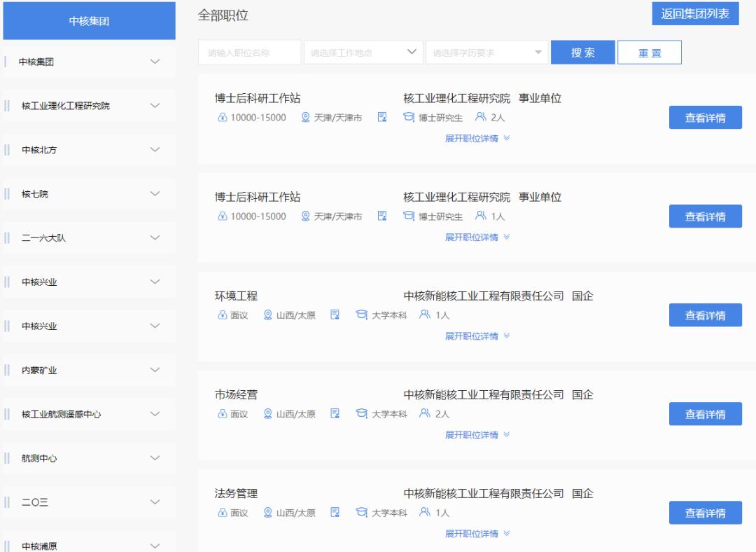Select 核工业航测遥感中心 in the sidebar

tap(88, 414)
